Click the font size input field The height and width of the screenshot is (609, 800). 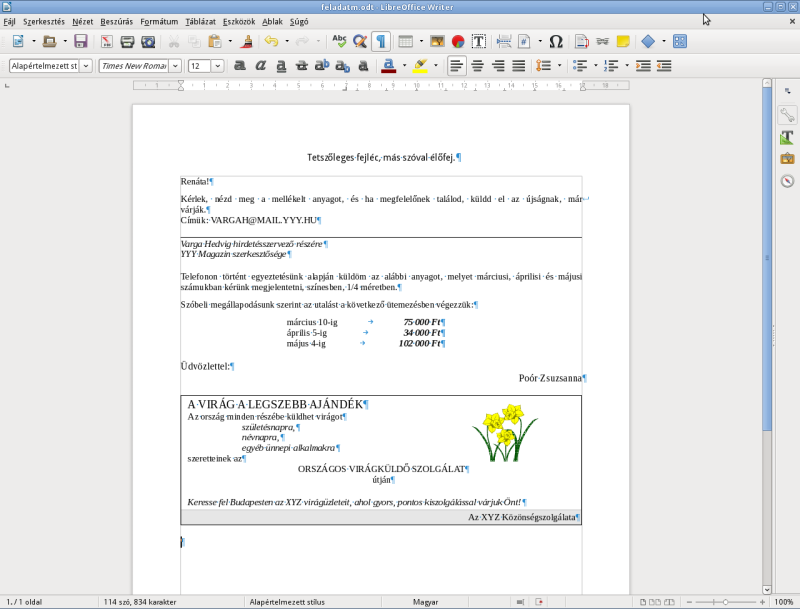click(199, 66)
